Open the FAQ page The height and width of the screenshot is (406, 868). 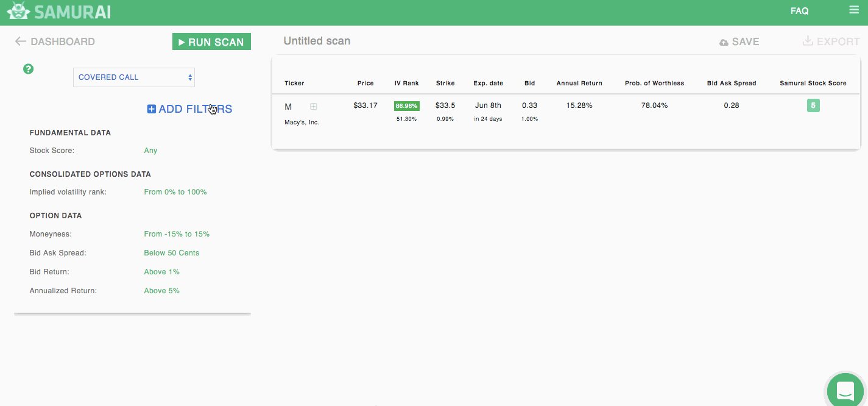tap(799, 11)
